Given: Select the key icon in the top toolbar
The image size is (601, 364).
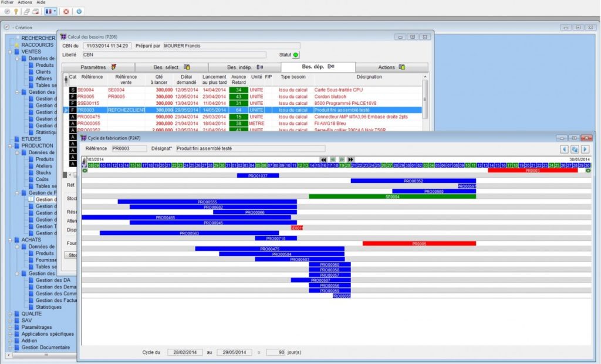Looking at the screenshot, I should (x=16, y=11).
